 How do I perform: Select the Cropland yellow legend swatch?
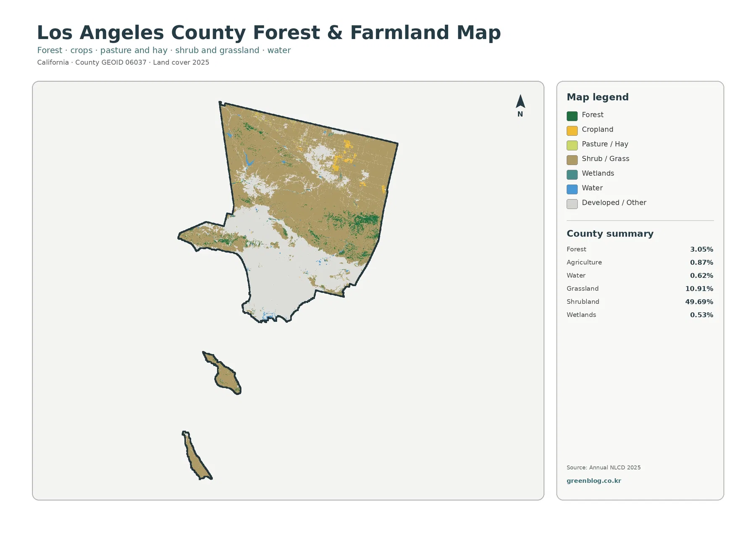tap(572, 131)
